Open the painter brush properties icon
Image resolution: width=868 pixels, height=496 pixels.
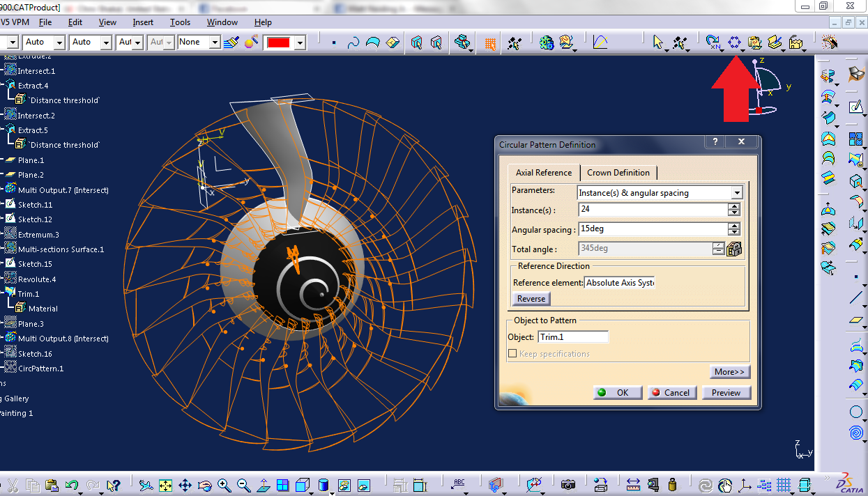tap(233, 42)
